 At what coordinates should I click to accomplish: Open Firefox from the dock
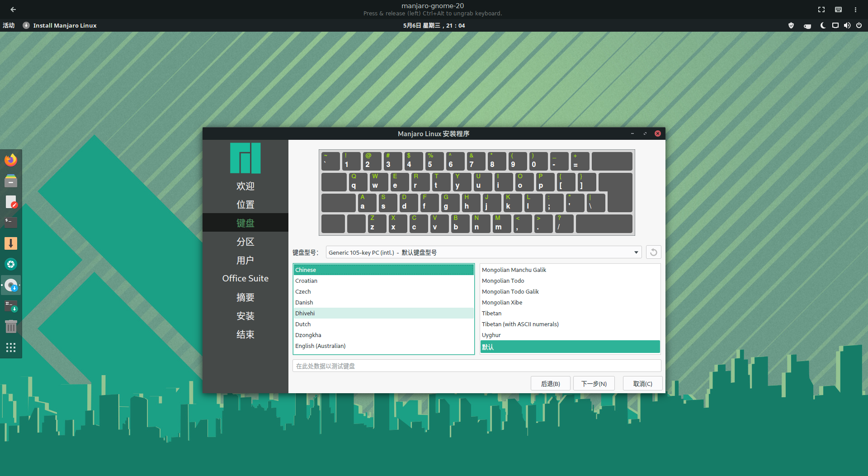11,160
